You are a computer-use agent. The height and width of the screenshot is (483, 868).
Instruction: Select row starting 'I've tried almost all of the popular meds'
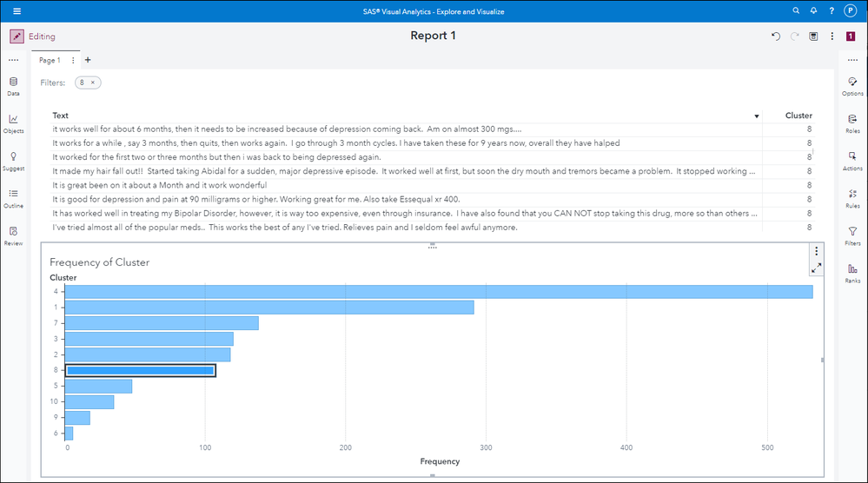[x=433, y=228]
